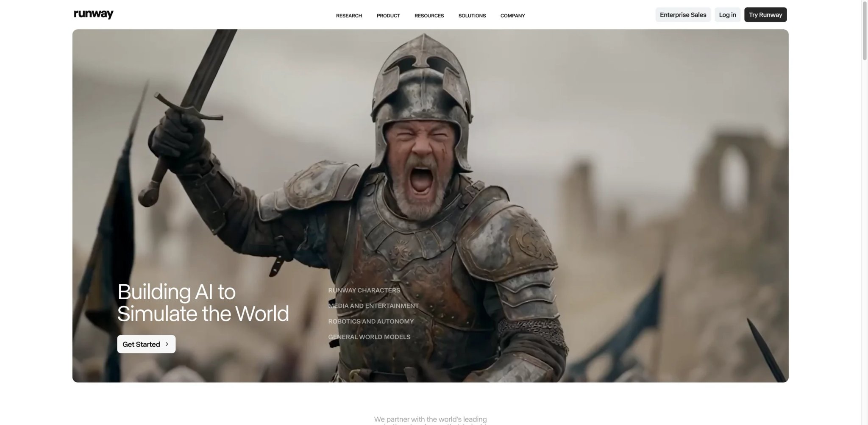Viewport: 868px width, 425px height.
Task: Click the Building AI to Simulate heading
Action: tap(203, 303)
